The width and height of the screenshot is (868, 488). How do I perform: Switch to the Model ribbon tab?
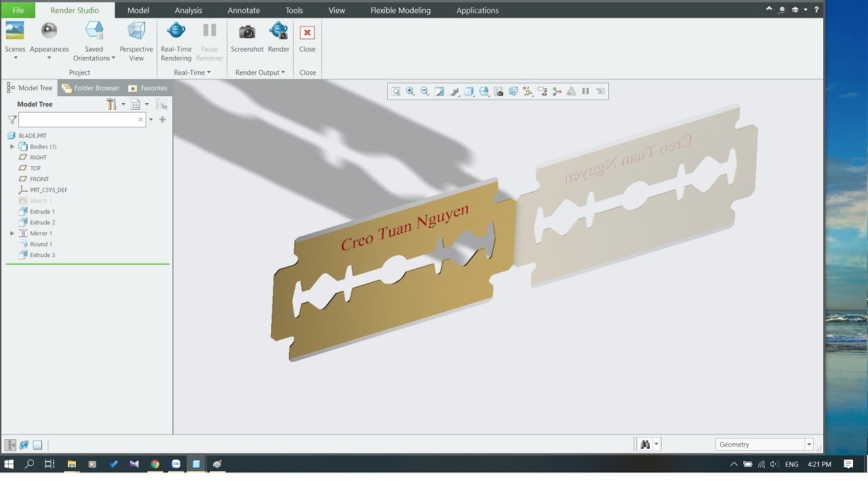click(138, 10)
